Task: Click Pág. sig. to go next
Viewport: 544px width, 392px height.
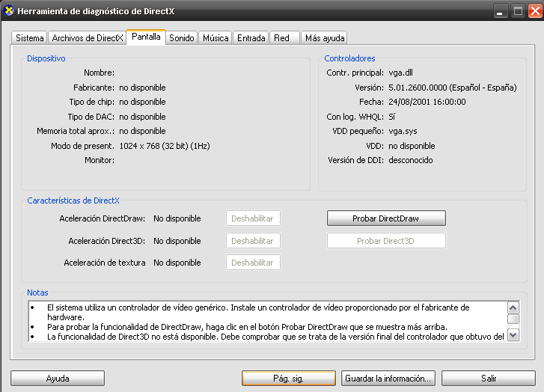Action: tap(288, 379)
